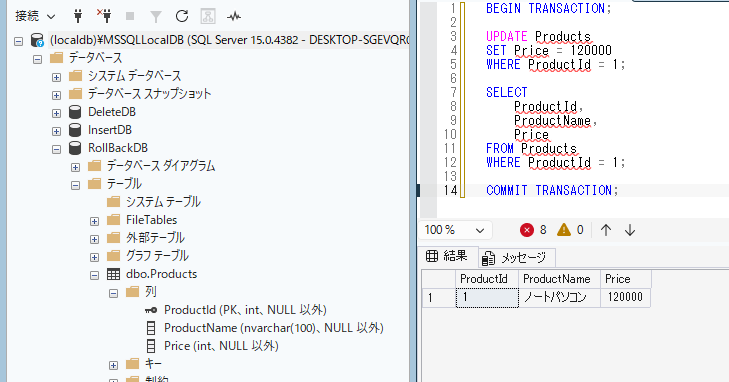
Task: Select ProductName (nvarchar(100)) column item
Action: (273, 328)
